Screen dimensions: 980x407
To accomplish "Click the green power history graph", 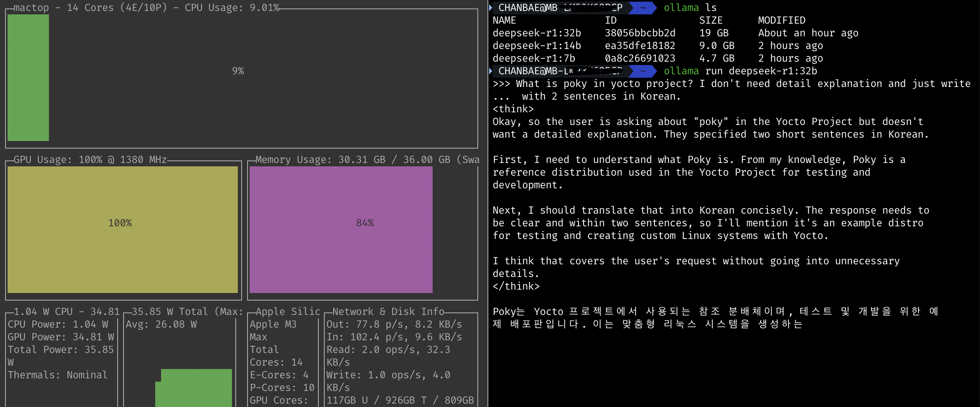I will click(194, 388).
